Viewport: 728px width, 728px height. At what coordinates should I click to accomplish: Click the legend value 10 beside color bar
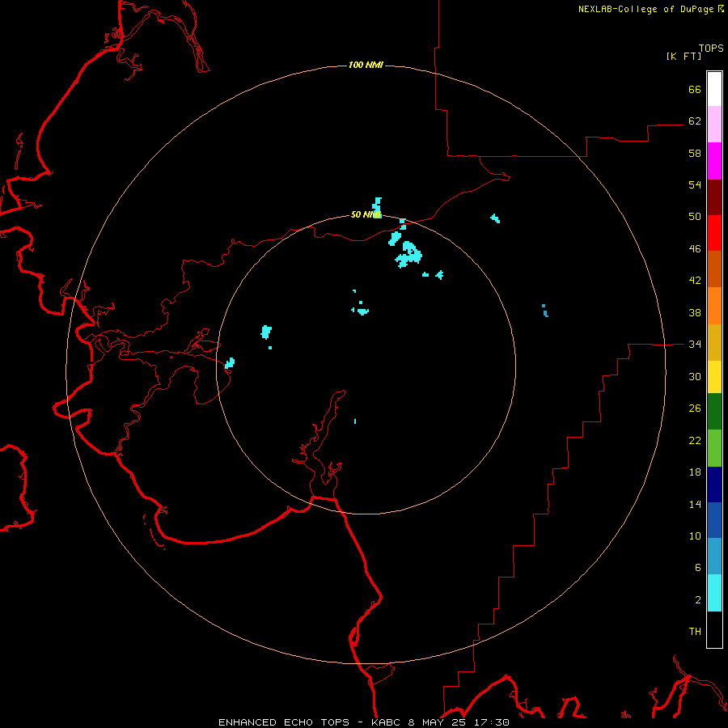click(695, 535)
